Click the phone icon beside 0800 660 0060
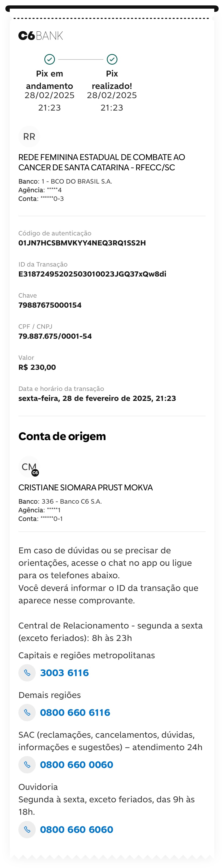The height and width of the screenshot is (868, 224). [x=27, y=764]
